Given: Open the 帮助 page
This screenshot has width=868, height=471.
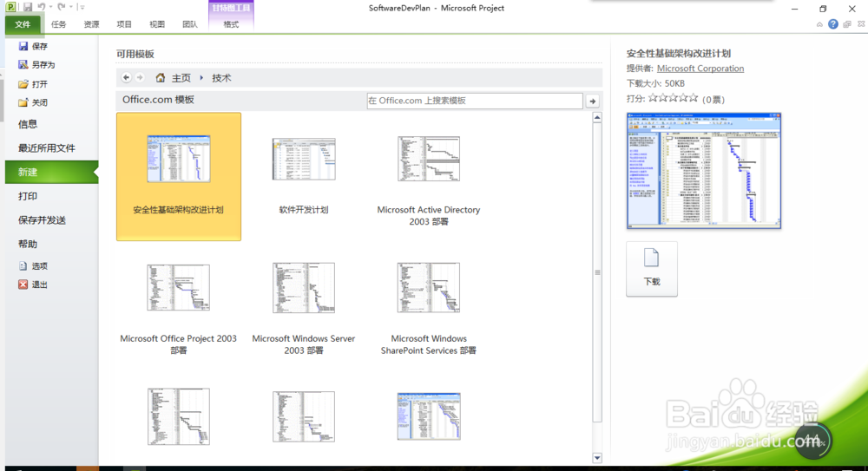Looking at the screenshot, I should [28, 244].
